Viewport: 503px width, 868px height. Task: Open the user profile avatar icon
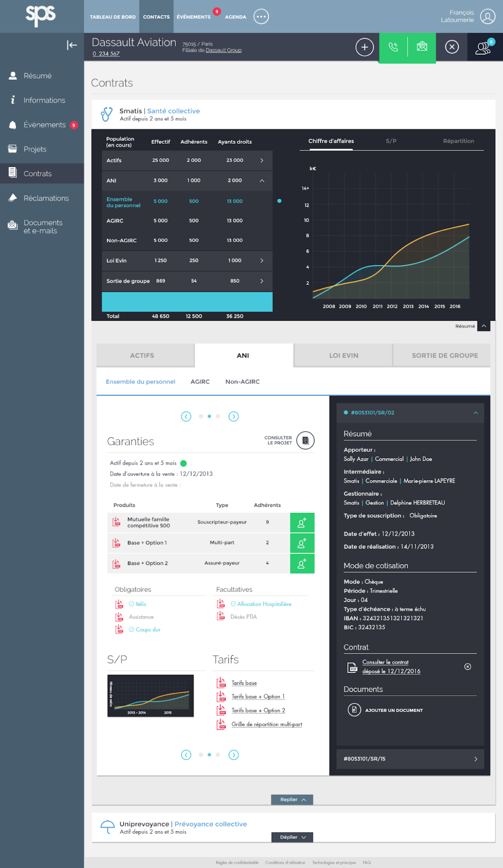coord(488,17)
